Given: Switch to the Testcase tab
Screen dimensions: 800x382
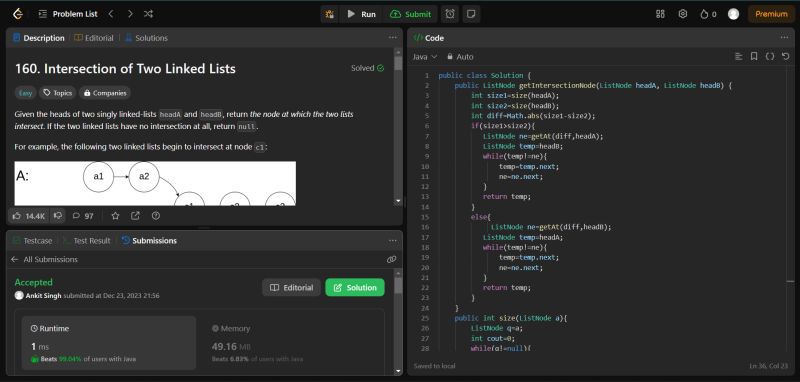Looking at the screenshot, I should [x=33, y=241].
